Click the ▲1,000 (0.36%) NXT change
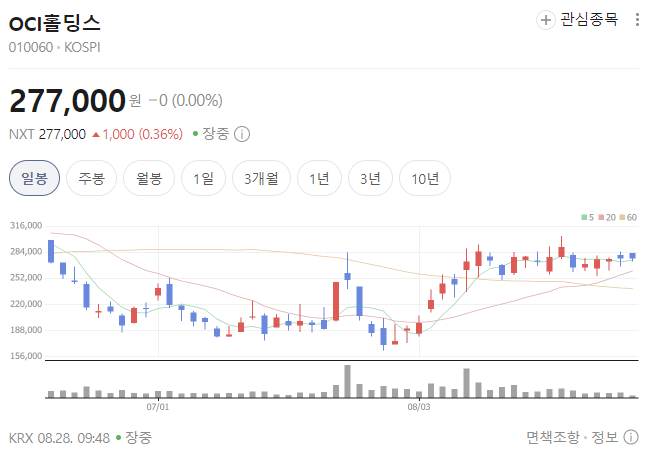The width and height of the screenshot is (652, 458). pos(138,134)
